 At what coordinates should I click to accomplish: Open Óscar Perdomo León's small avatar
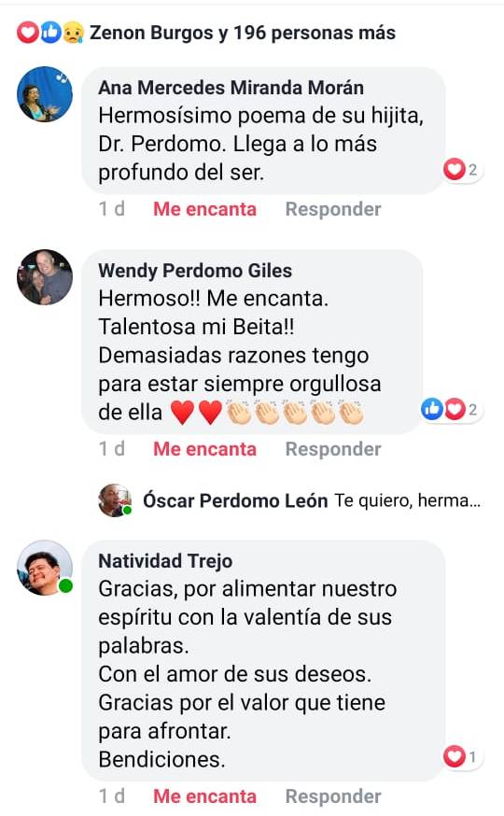pos(115,500)
